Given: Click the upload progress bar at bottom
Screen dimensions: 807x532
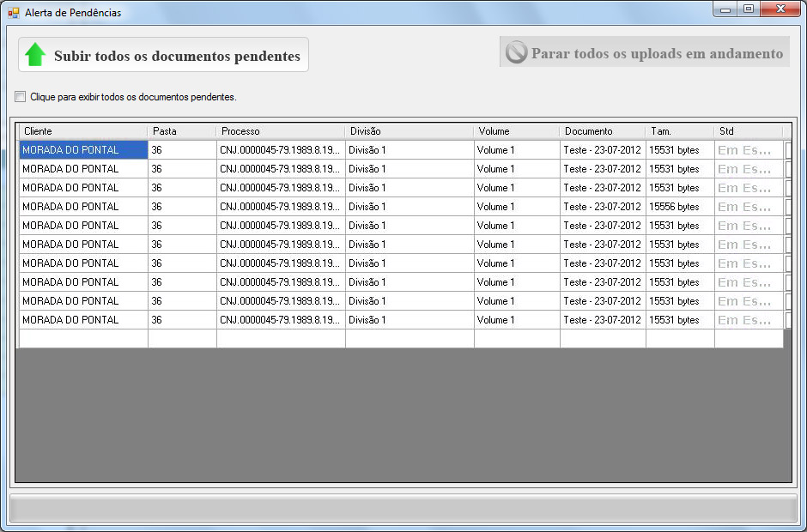Looking at the screenshot, I should tap(403, 509).
